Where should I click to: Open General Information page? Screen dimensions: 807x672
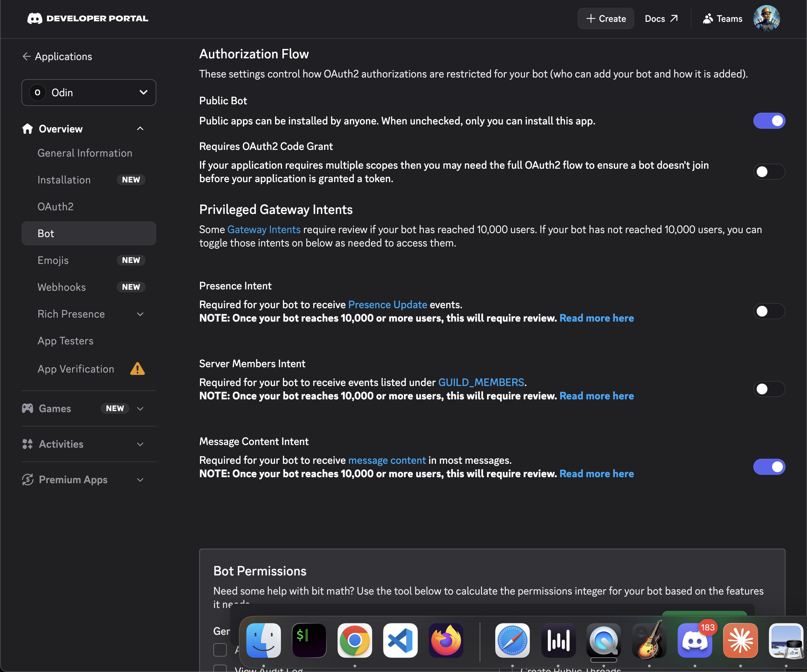[x=85, y=153]
